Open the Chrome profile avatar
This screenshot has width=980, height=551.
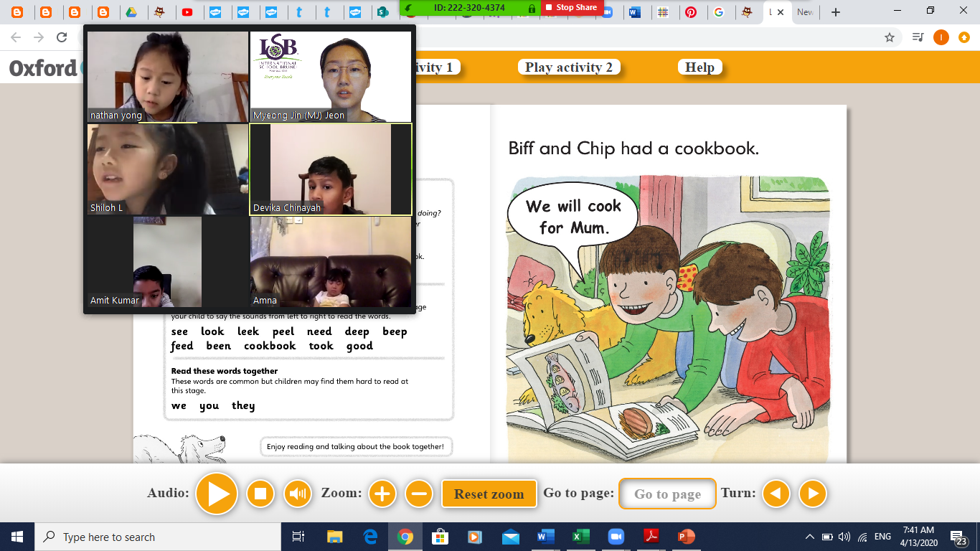click(x=941, y=37)
